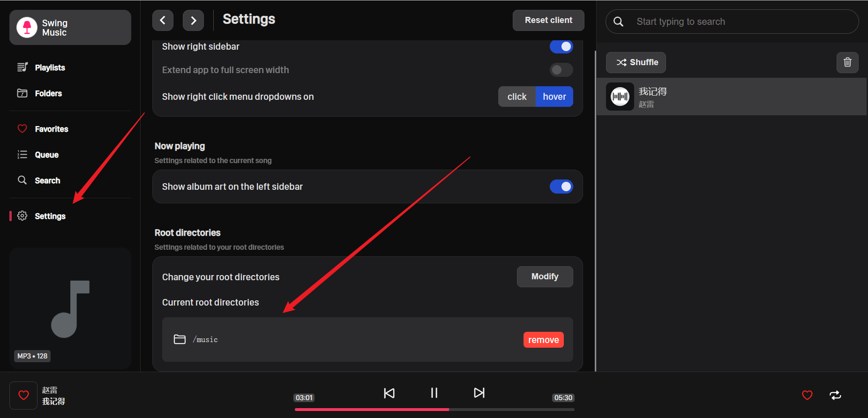This screenshot has width=868, height=418.
Task: Navigate forward with the right chevron
Action: click(193, 20)
